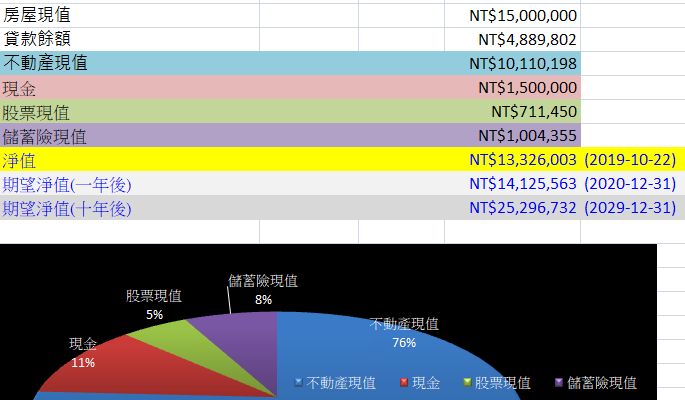
Task: Select the (2029-12-31) date cell
Action: [x=630, y=207]
